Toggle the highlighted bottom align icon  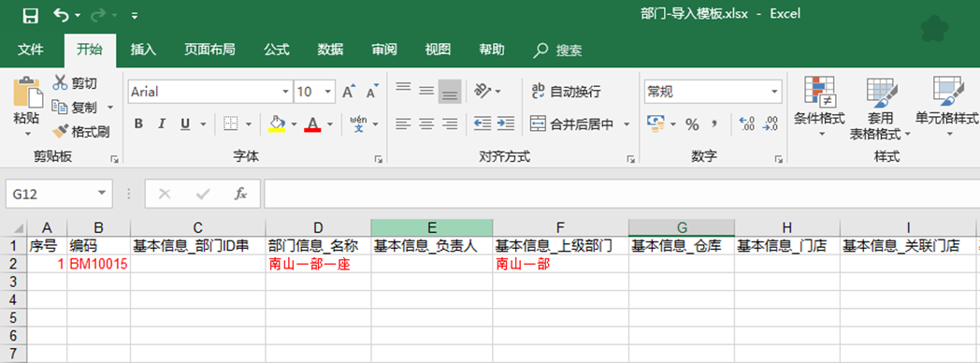pyautogui.click(x=450, y=92)
